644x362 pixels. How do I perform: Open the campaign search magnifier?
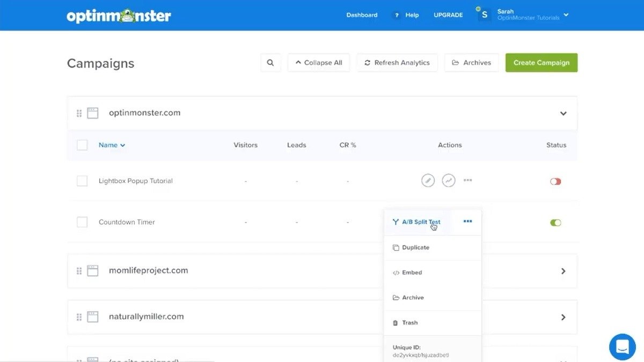(x=270, y=63)
